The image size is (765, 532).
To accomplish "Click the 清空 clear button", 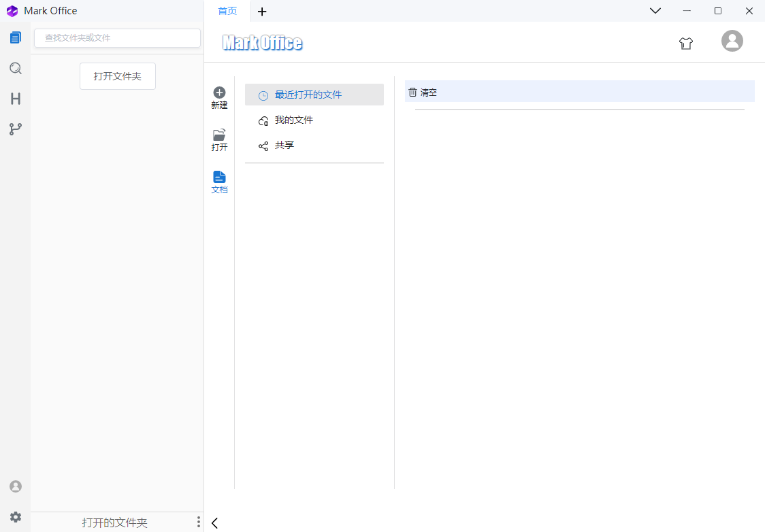I will point(423,92).
